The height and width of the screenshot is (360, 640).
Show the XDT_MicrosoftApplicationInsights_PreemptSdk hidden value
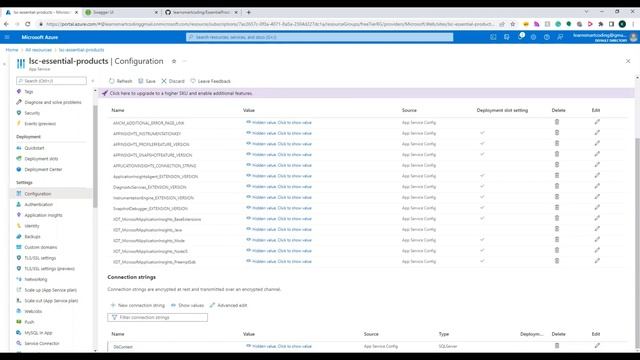(x=279, y=261)
